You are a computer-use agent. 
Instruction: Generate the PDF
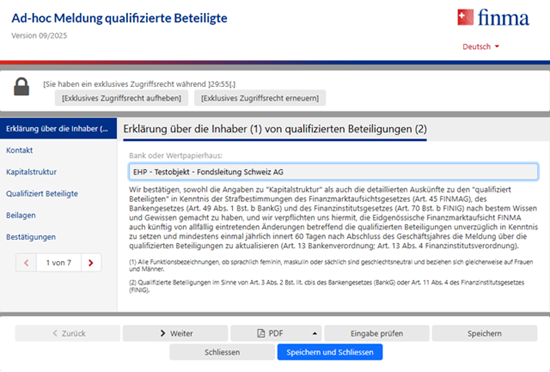click(x=270, y=333)
